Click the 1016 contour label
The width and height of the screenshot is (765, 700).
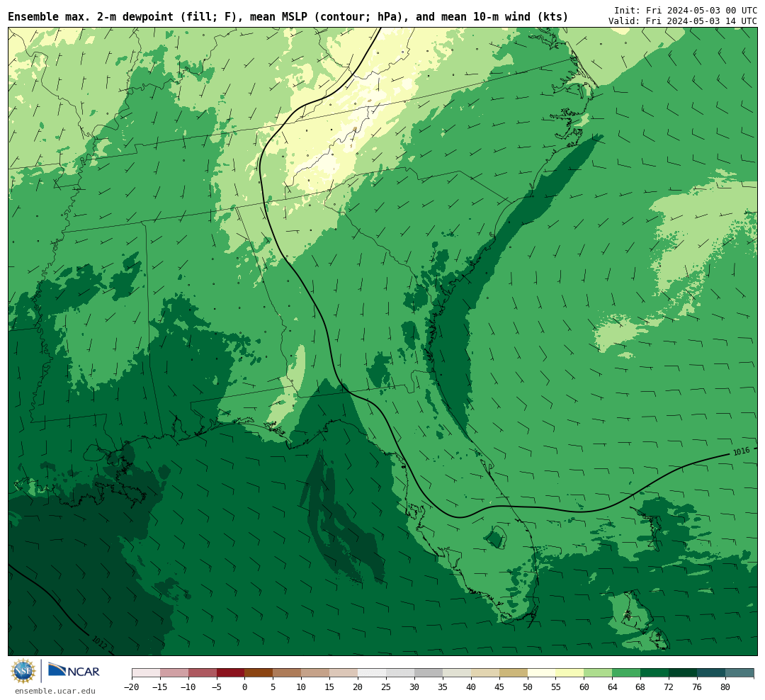click(741, 451)
